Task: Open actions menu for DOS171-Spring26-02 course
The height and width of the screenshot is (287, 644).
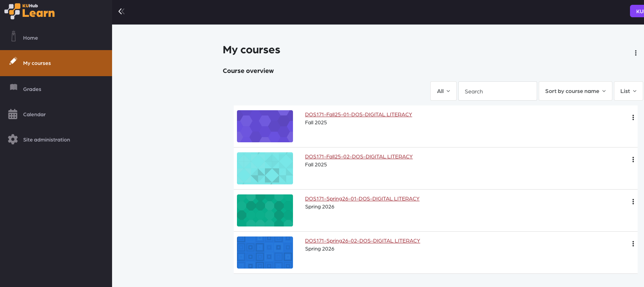Action: [633, 244]
